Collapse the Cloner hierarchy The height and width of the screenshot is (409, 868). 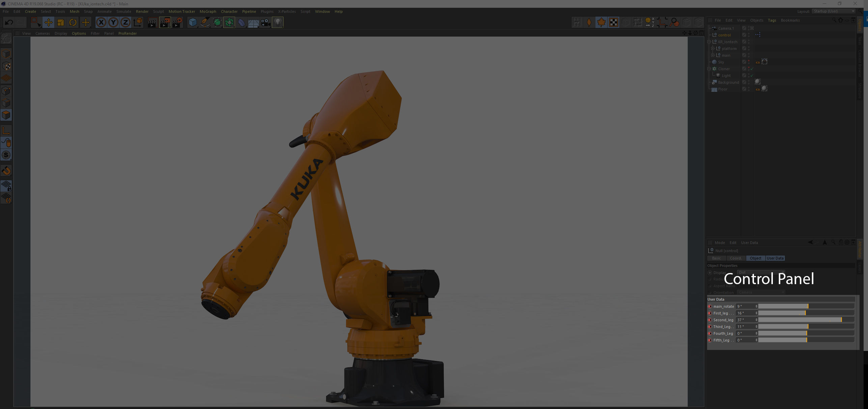coord(709,69)
